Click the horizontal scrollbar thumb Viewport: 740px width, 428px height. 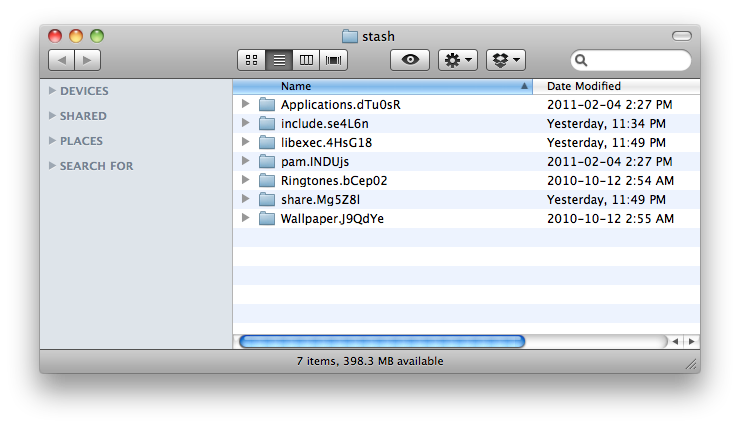(x=381, y=341)
